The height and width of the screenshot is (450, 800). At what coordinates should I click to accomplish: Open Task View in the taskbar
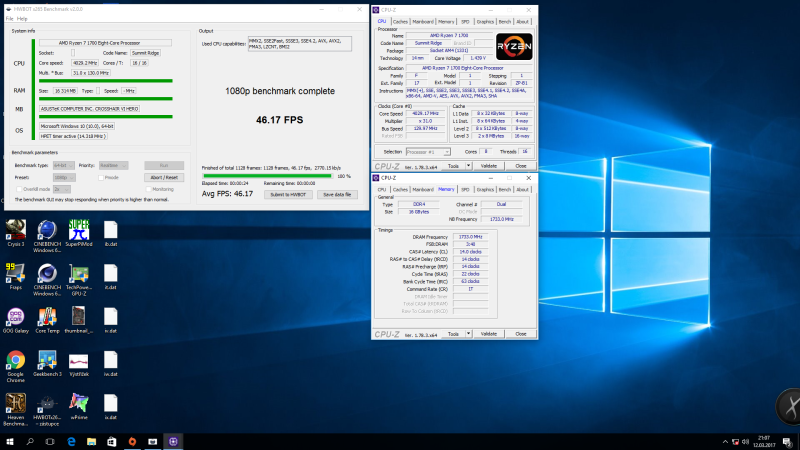(50, 441)
